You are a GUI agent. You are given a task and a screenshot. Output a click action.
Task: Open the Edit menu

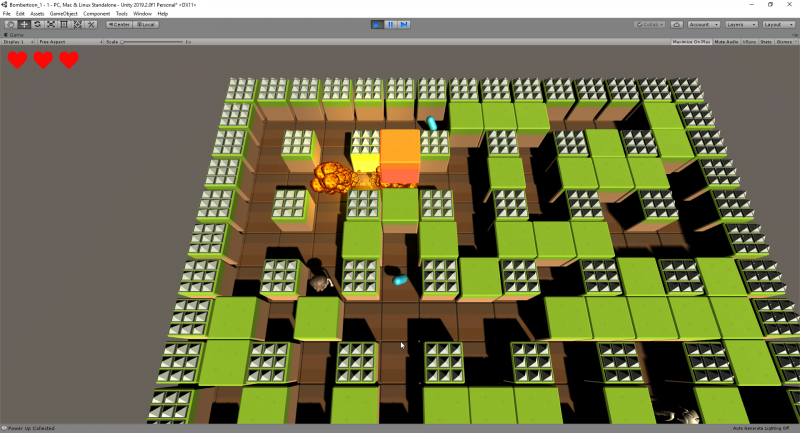click(20, 14)
